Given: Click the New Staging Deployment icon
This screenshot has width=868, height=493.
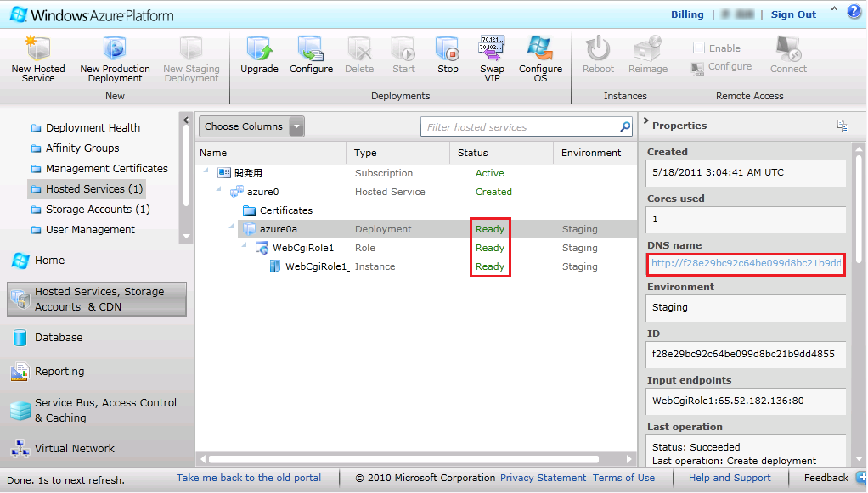Looking at the screenshot, I should tap(191, 48).
